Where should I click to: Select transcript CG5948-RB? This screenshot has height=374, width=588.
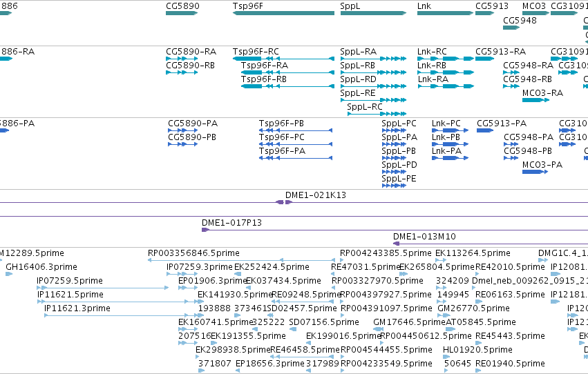[511, 86]
